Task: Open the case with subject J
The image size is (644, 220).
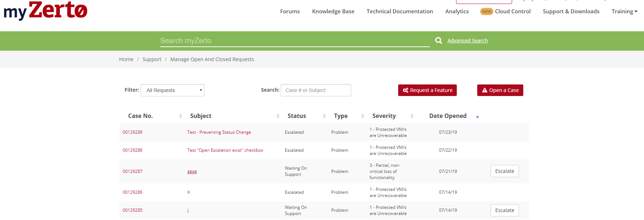Action: [x=188, y=210]
